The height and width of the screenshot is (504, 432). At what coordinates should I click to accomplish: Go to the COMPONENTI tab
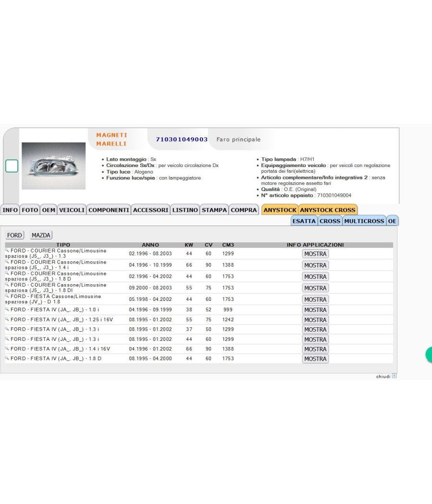pos(109,210)
